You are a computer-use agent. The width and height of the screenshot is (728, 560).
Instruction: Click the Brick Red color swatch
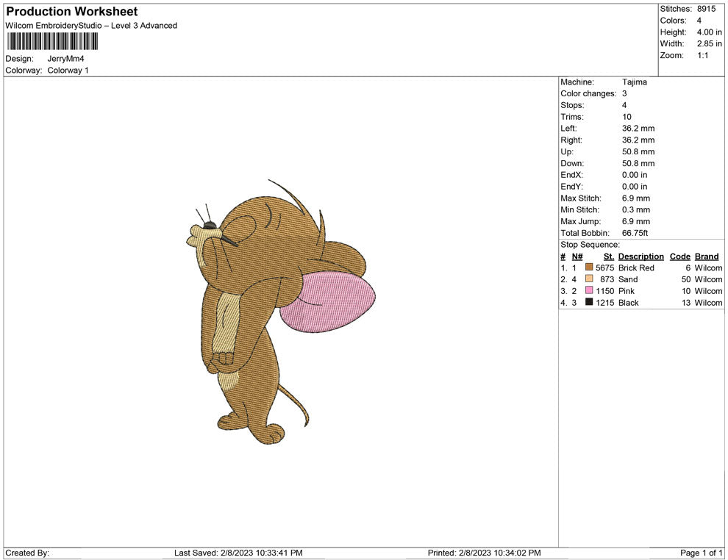(x=589, y=268)
